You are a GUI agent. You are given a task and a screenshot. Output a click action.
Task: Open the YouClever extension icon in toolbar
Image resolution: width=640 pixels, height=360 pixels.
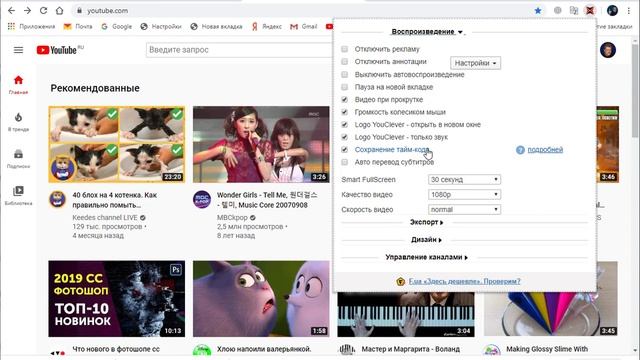click(x=590, y=11)
